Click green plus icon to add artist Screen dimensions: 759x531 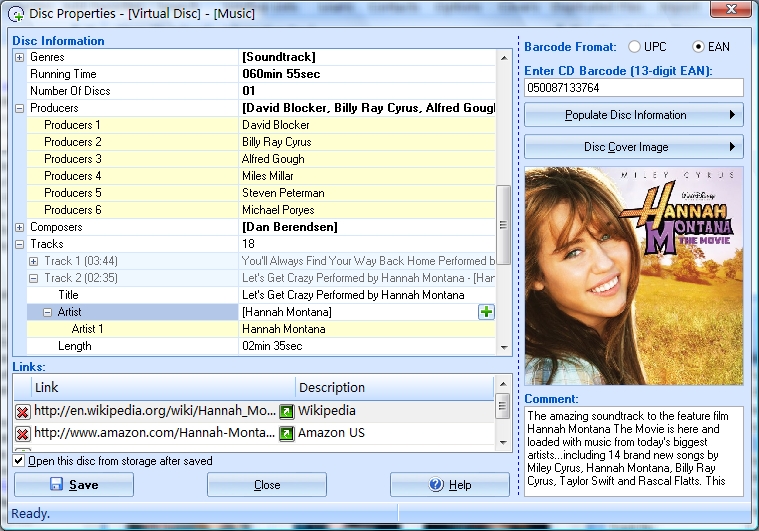pyautogui.click(x=486, y=312)
